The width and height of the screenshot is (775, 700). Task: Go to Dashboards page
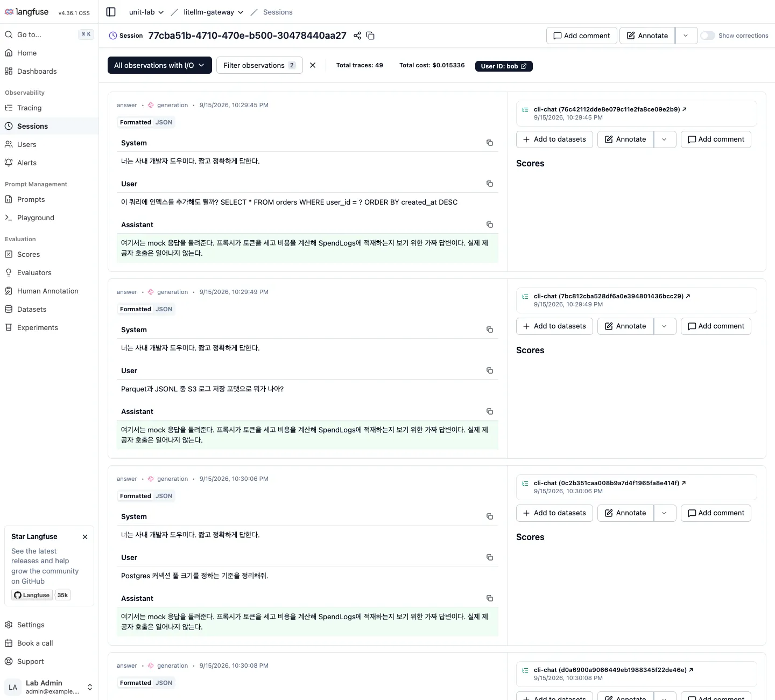coord(49,71)
